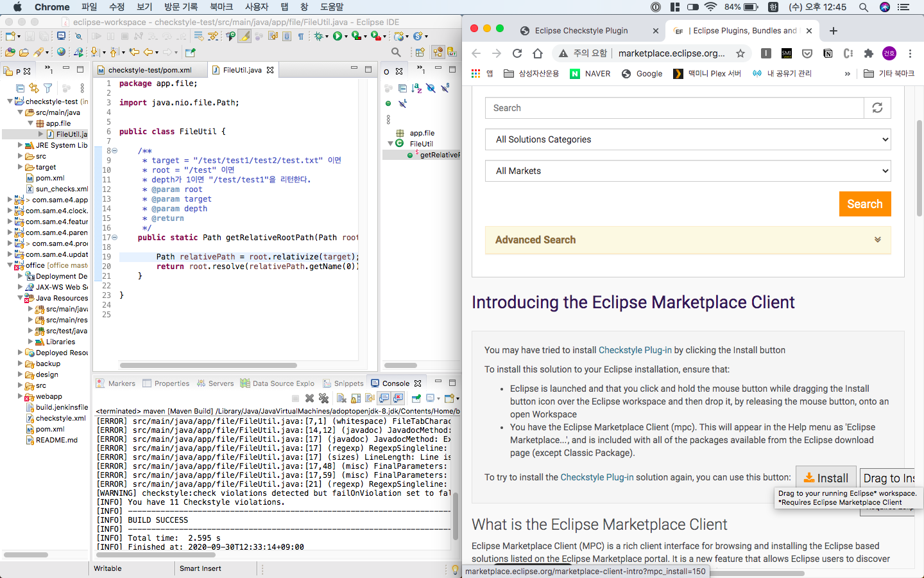Click refresh icon beside marketplace Search field
The width and height of the screenshot is (924, 578).
(x=877, y=108)
